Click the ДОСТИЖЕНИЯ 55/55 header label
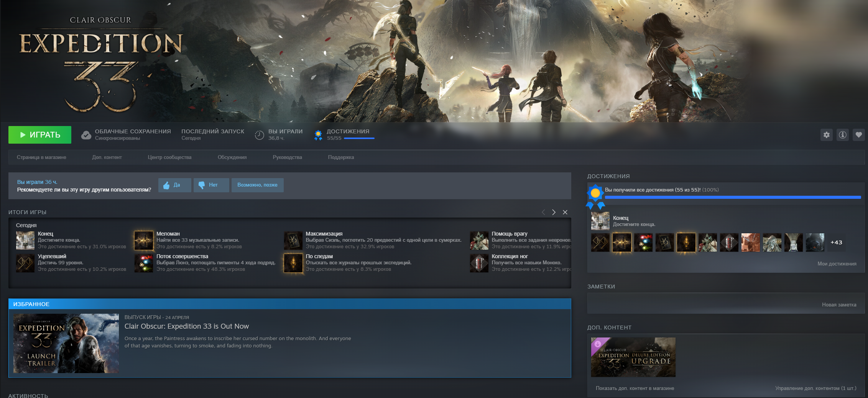Screen dimensions: 868x398 click(x=348, y=134)
